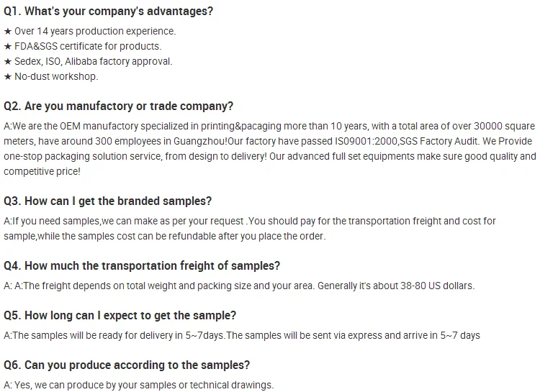Select 'Q6. Can you produce according to the samples?'
540x392 pixels.
pyautogui.click(x=127, y=365)
